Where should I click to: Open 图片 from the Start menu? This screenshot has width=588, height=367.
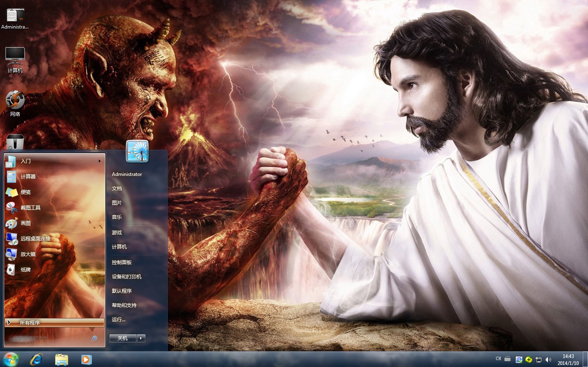117,203
